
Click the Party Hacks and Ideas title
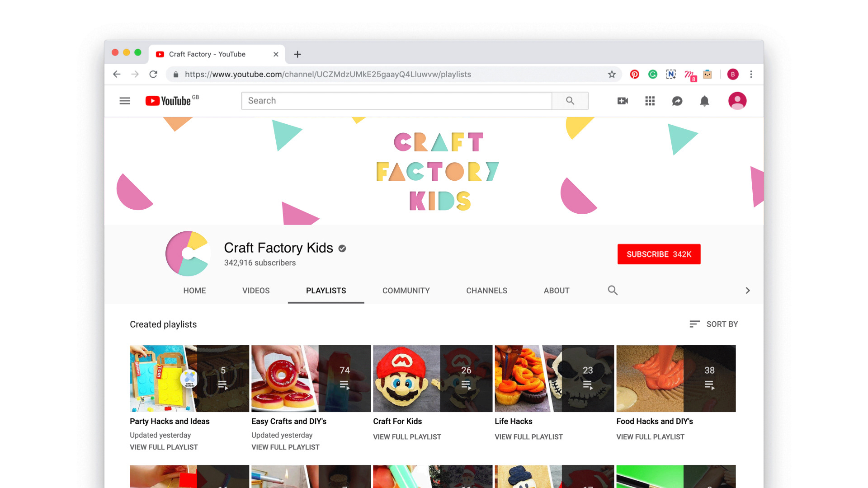pyautogui.click(x=170, y=421)
